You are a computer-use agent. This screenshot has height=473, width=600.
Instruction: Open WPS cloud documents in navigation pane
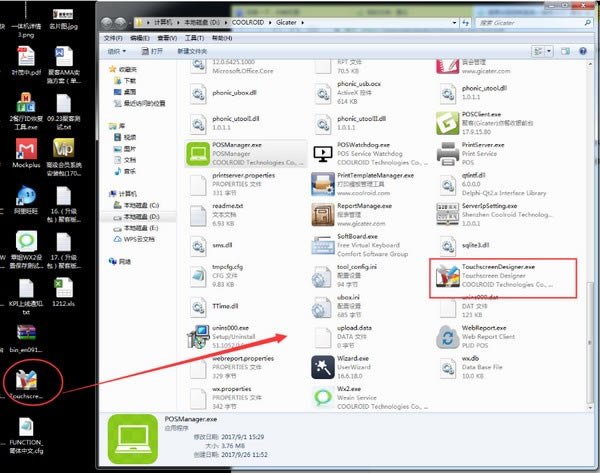(x=134, y=239)
